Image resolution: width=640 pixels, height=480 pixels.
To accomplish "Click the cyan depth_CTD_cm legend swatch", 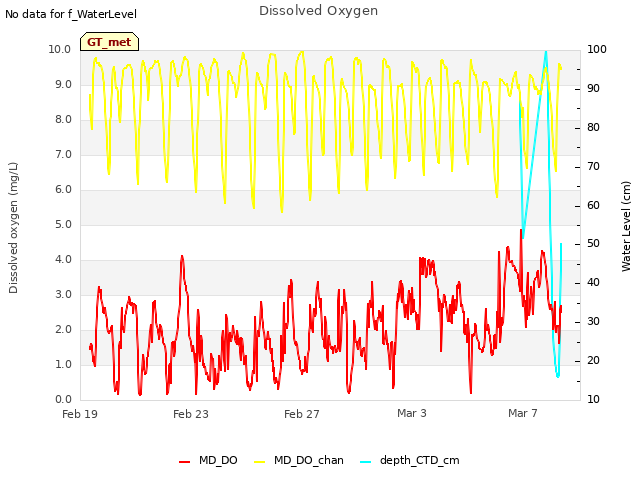I will pos(366,462).
